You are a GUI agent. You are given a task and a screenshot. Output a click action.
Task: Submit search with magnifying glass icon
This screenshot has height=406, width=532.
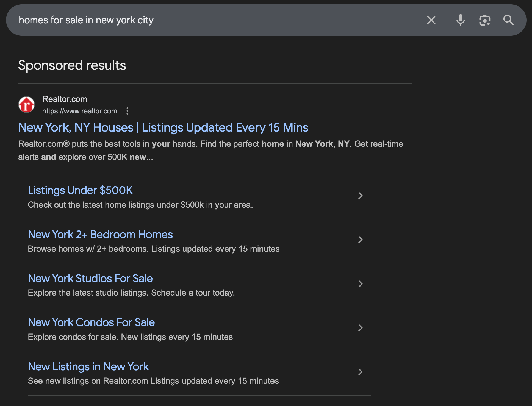[x=508, y=20]
